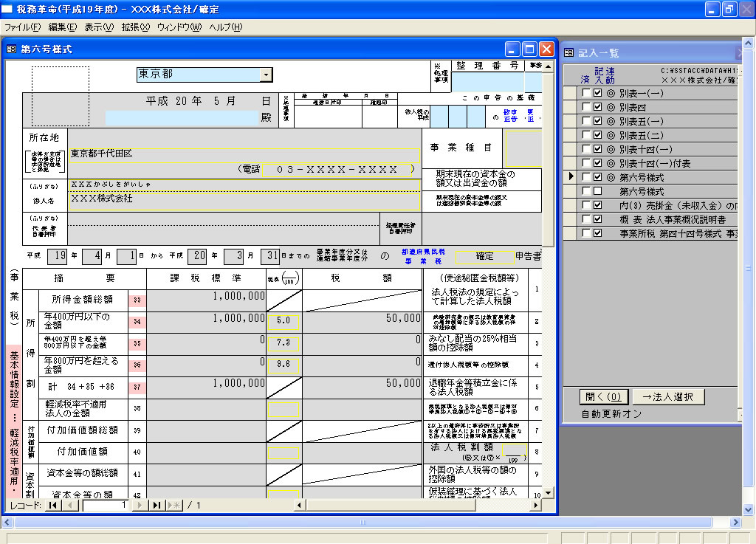Click the double-circle icon beside 別表四
This screenshot has width=756, height=544.
tap(611, 108)
